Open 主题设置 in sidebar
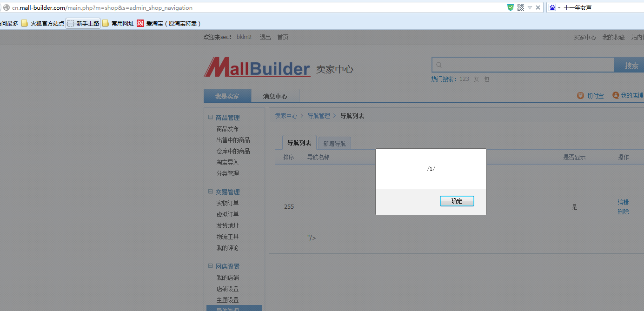 (227, 300)
